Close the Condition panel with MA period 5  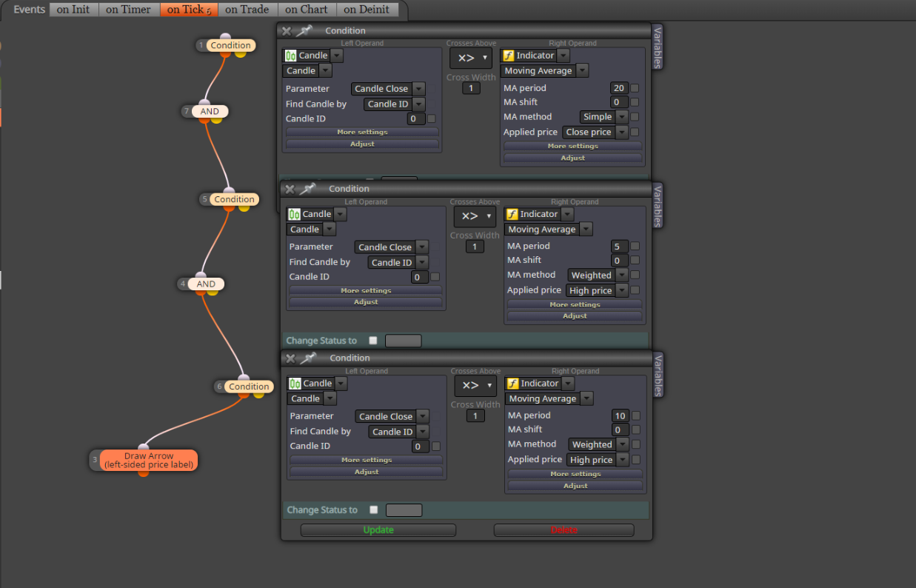[x=290, y=189]
